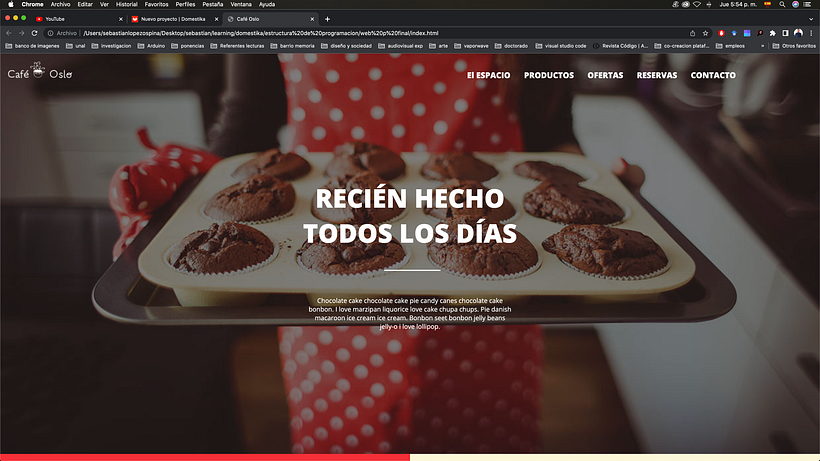820x461 pixels.
Task: Open the Ventana menu
Action: click(241, 4)
